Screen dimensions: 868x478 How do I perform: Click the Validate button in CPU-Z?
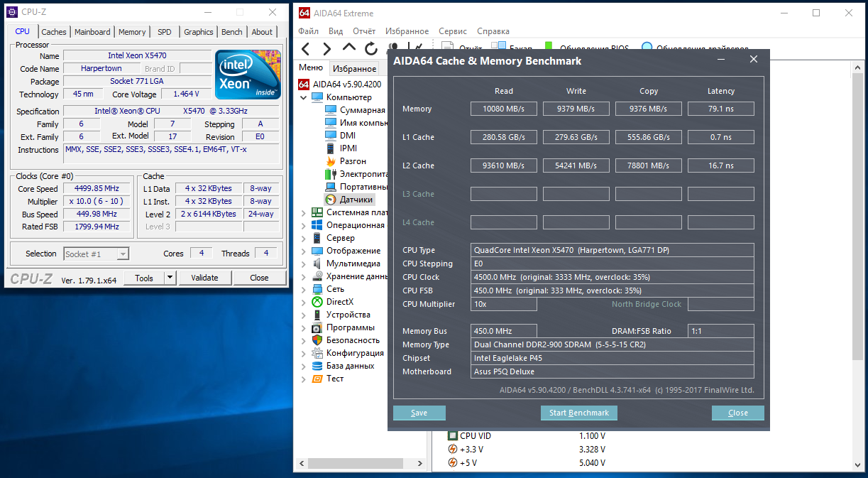[x=204, y=278]
